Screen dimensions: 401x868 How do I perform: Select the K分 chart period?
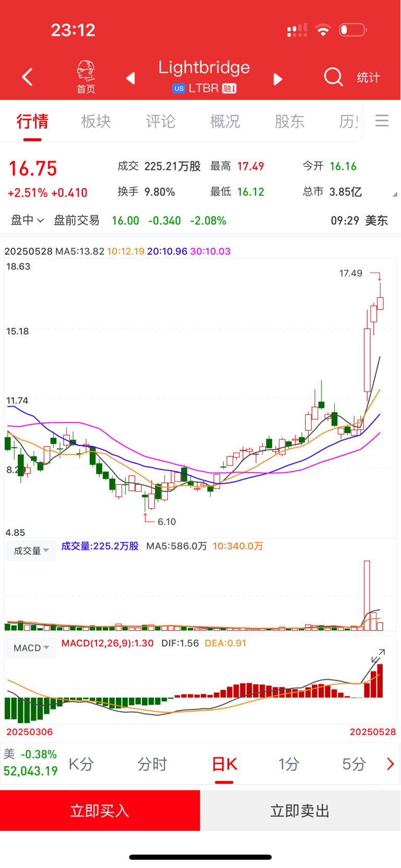click(81, 764)
